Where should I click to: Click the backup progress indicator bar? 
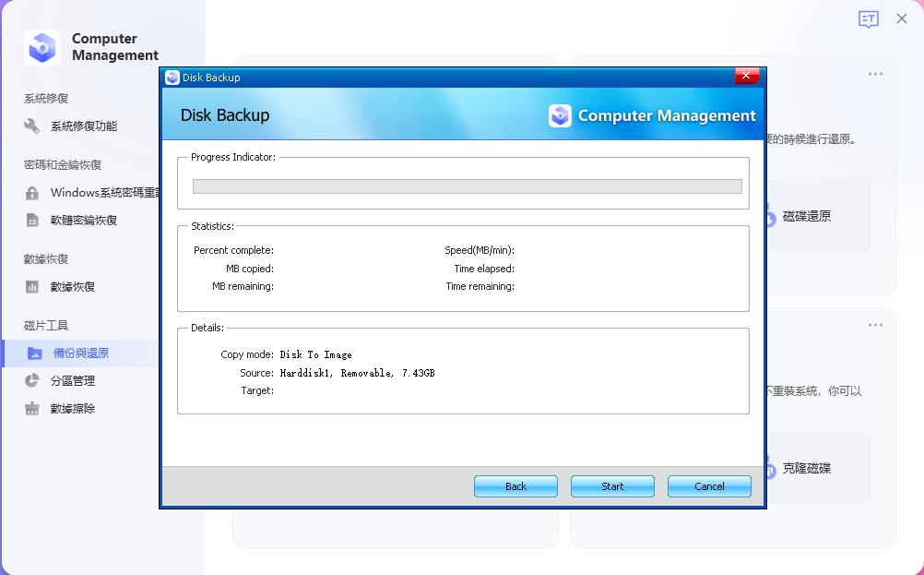tap(467, 186)
